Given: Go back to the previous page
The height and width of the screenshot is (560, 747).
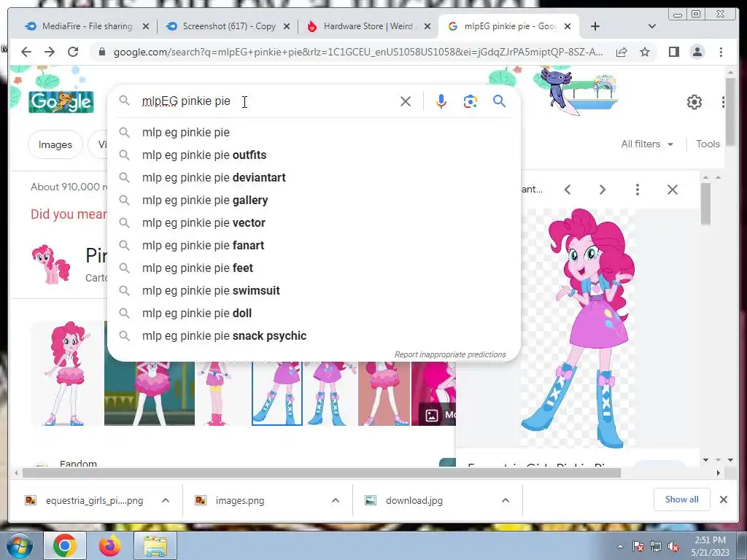Looking at the screenshot, I should pyautogui.click(x=26, y=52).
